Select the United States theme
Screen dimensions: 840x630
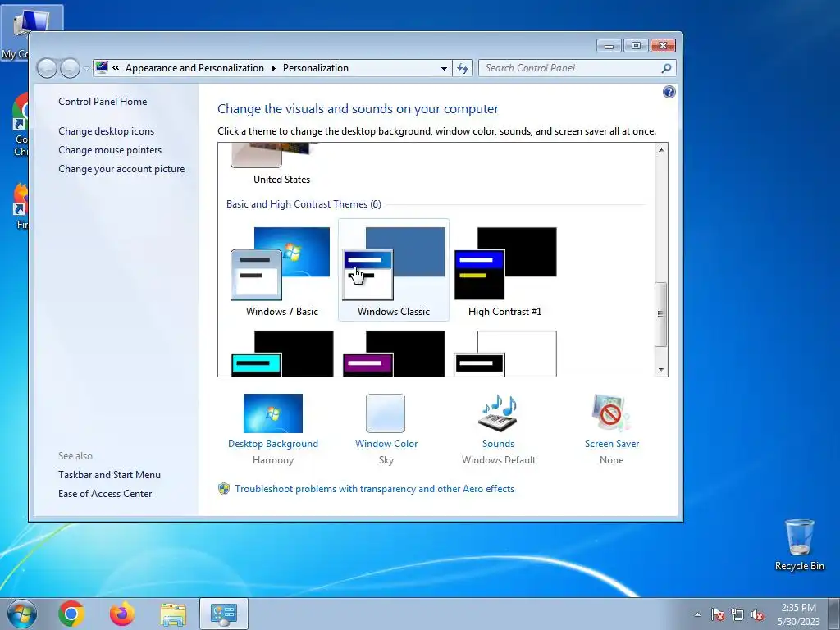pyautogui.click(x=282, y=164)
